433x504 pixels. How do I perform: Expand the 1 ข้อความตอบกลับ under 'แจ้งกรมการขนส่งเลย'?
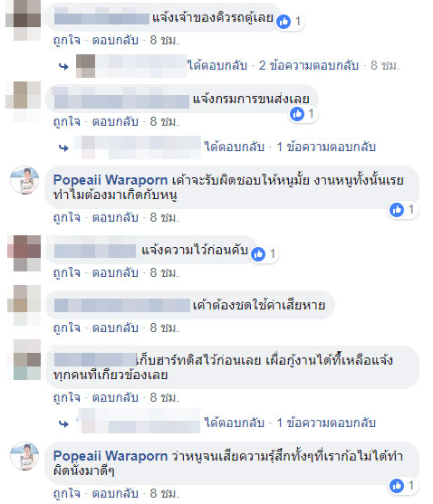click(x=326, y=147)
